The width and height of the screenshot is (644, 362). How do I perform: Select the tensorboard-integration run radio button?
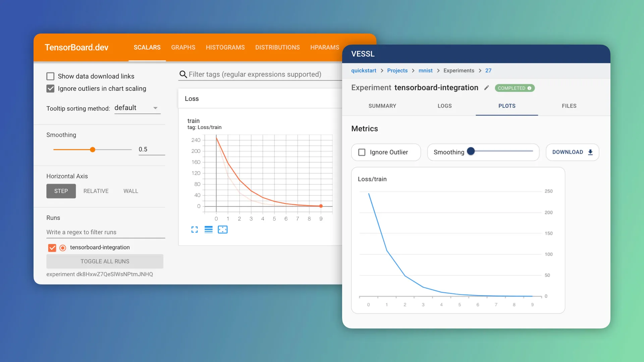coord(63,248)
